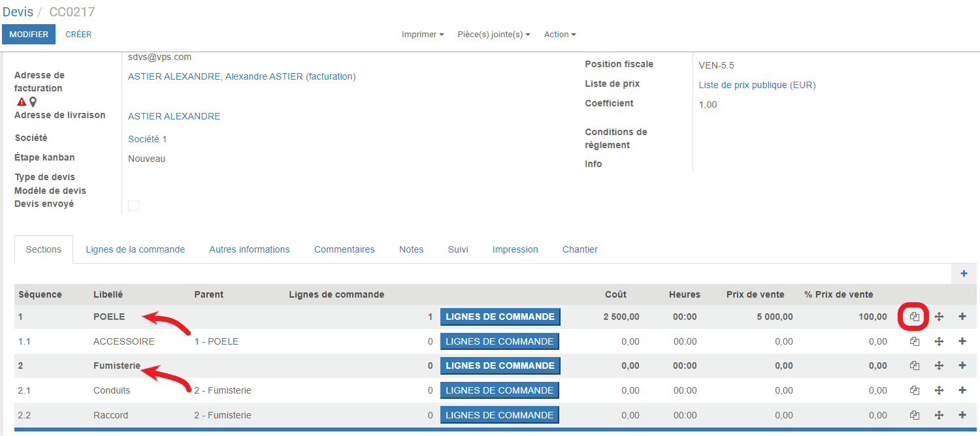Click the Heures column header

684,294
